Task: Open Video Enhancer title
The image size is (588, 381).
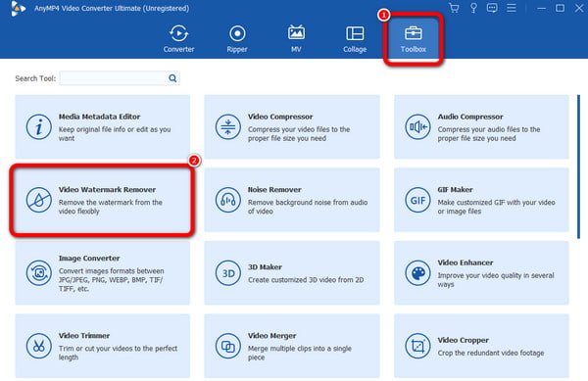Action: point(465,262)
